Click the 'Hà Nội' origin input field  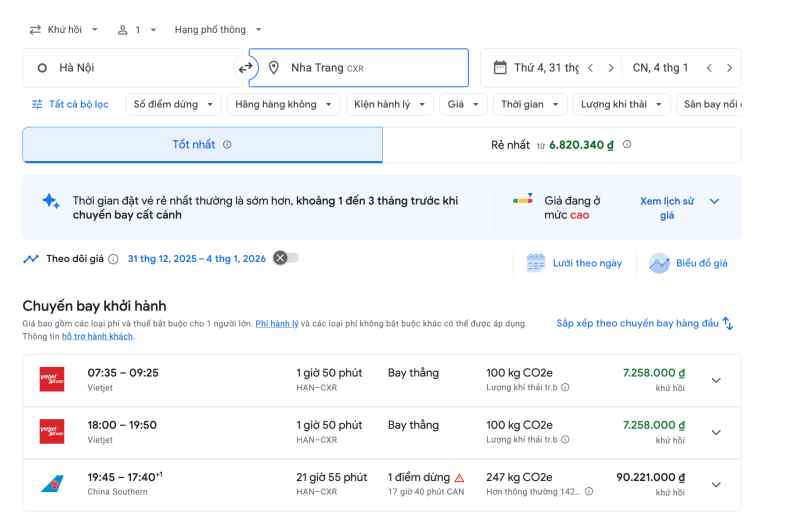[130, 68]
